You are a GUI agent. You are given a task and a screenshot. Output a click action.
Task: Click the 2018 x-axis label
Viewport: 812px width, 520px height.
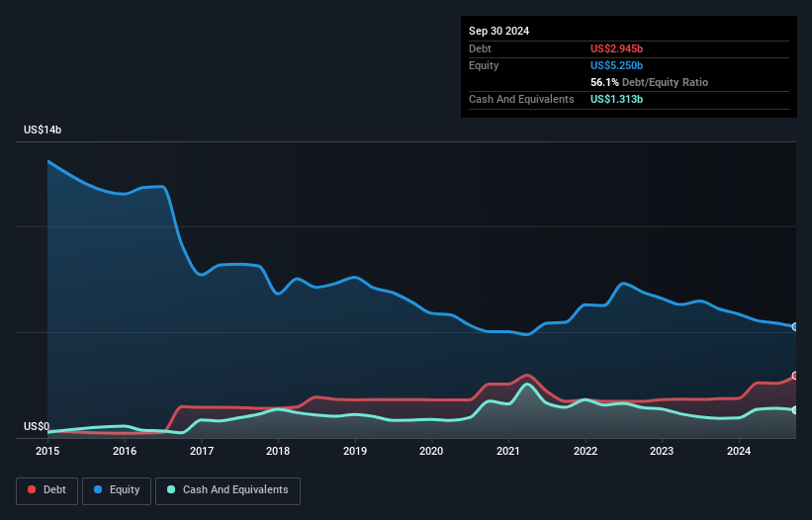pos(278,451)
